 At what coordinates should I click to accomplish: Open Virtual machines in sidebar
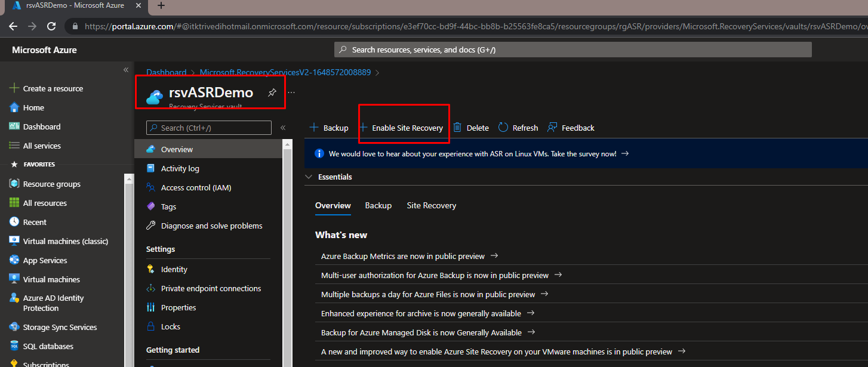click(x=51, y=279)
